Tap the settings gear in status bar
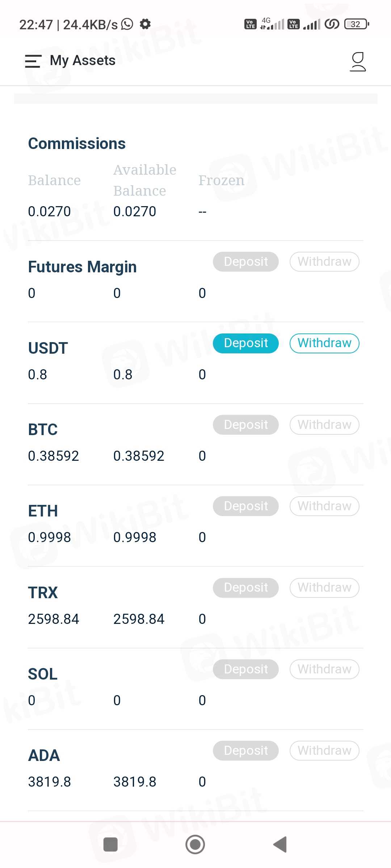Image resolution: width=391 pixels, height=868 pixels. click(x=145, y=24)
